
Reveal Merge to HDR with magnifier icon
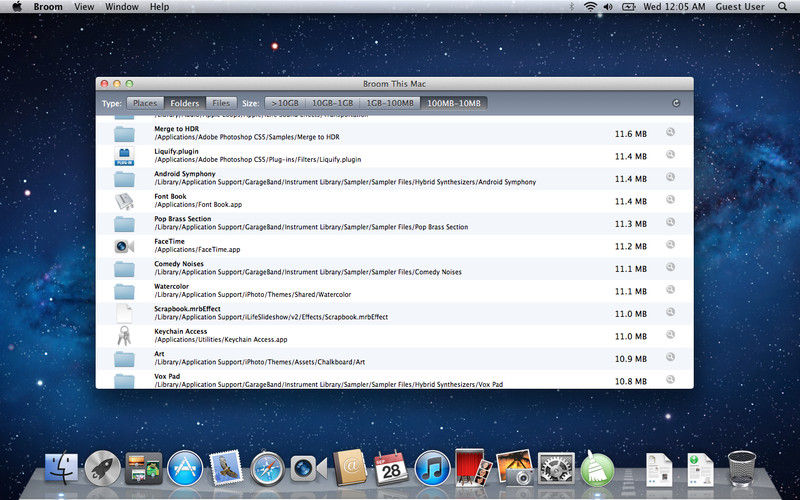point(670,132)
